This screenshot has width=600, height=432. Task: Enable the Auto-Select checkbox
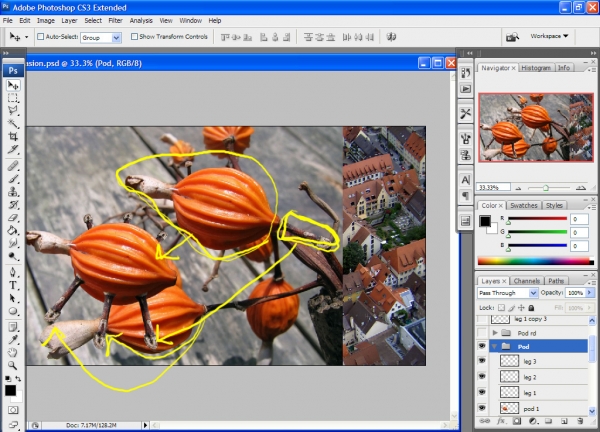40,37
